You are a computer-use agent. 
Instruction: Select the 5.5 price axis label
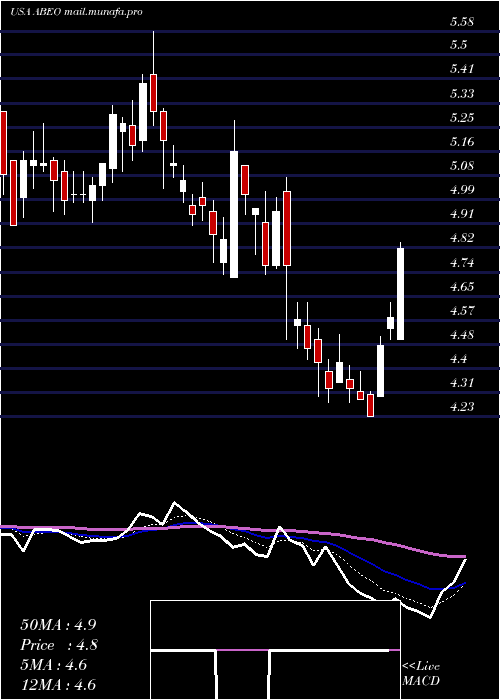[459, 45]
